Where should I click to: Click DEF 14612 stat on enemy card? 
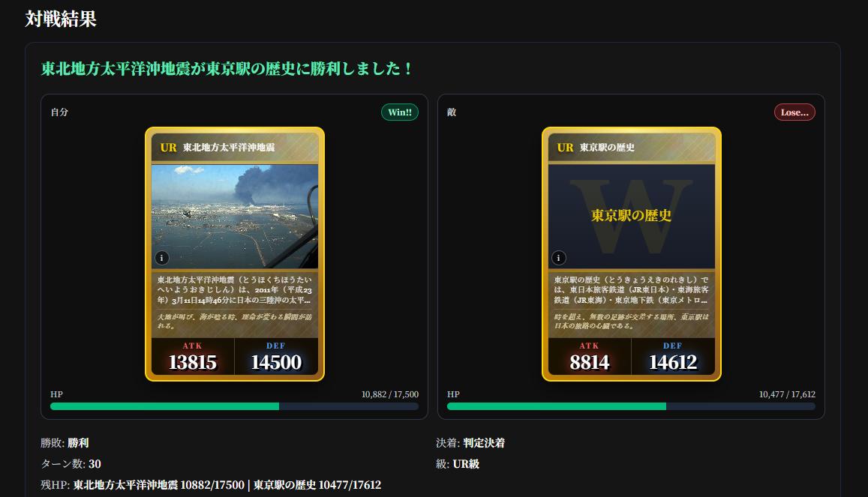click(x=673, y=357)
